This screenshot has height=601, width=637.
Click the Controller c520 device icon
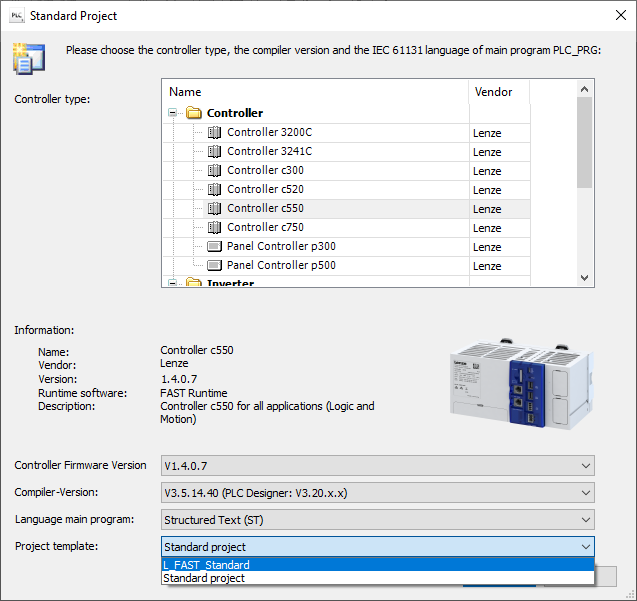pos(214,189)
